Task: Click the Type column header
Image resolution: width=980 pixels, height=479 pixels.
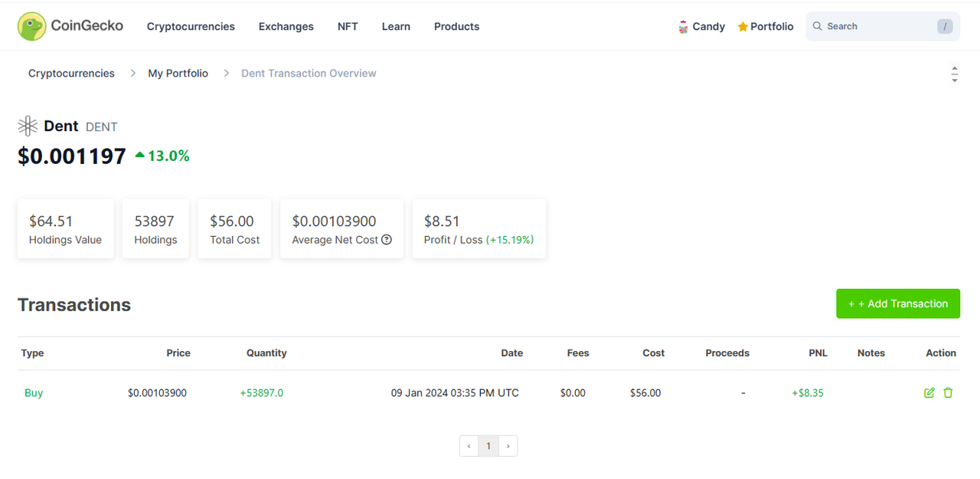Action: (32, 353)
